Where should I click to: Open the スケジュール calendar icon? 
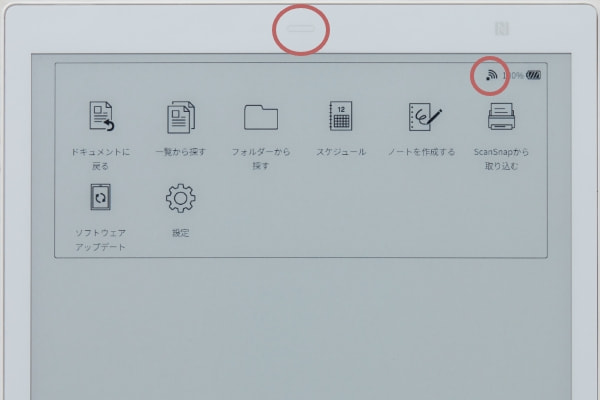pos(340,117)
